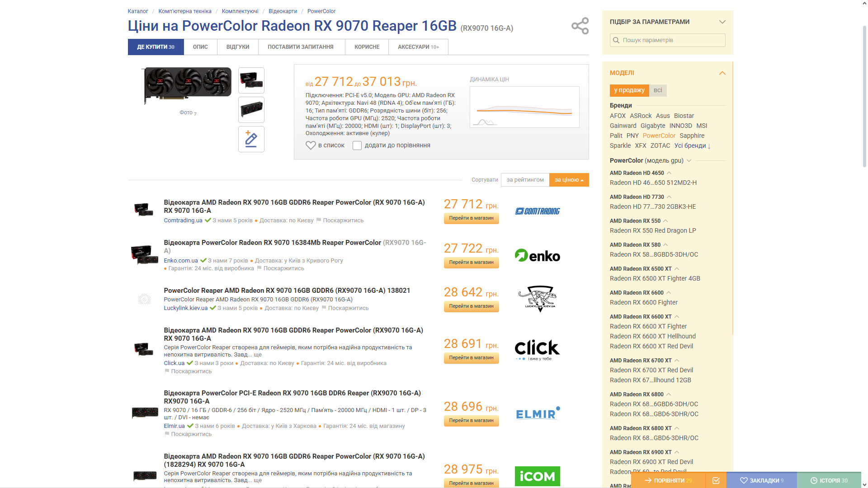This screenshot has width=868, height=488.
Task: Open the 'Elmir.ua' shop link
Action: (x=175, y=426)
